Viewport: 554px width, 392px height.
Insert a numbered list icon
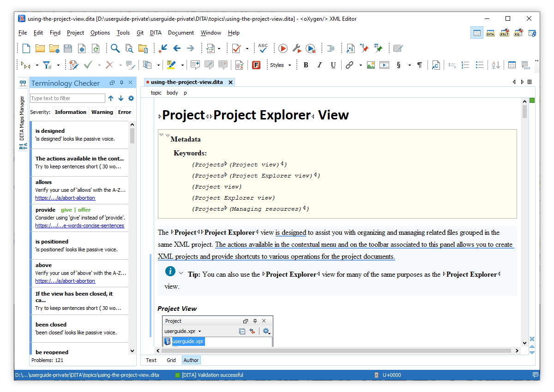pyautogui.click(x=466, y=65)
